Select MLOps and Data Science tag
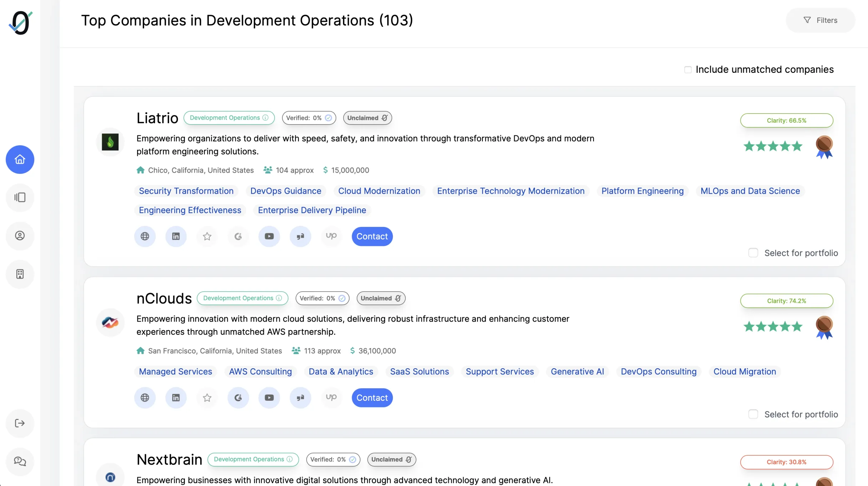868x486 pixels. pyautogui.click(x=750, y=191)
